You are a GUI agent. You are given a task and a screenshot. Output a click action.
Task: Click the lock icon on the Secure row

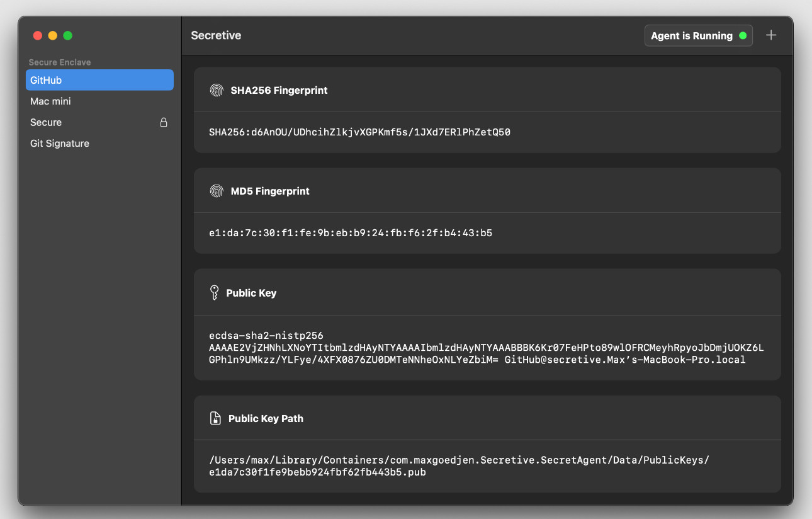[164, 122]
